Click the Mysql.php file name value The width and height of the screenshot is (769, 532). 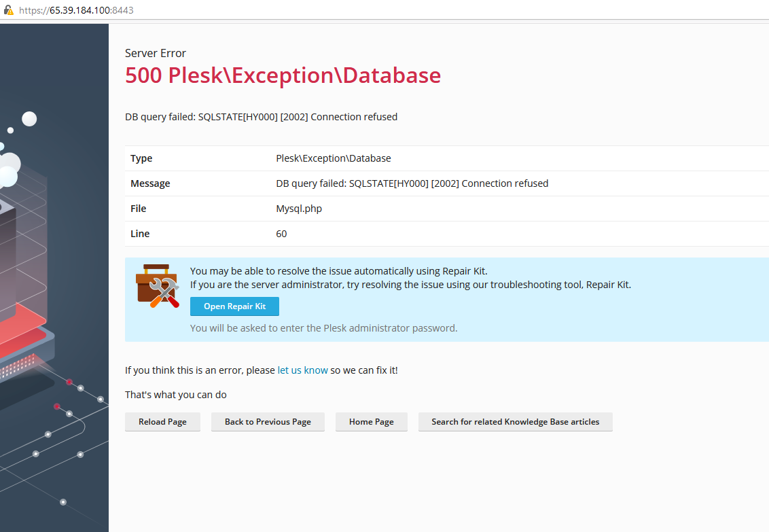(x=299, y=209)
